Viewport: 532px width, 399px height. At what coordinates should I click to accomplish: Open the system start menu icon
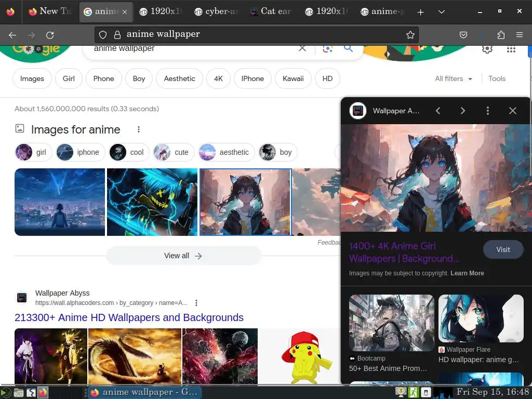pos(6,393)
